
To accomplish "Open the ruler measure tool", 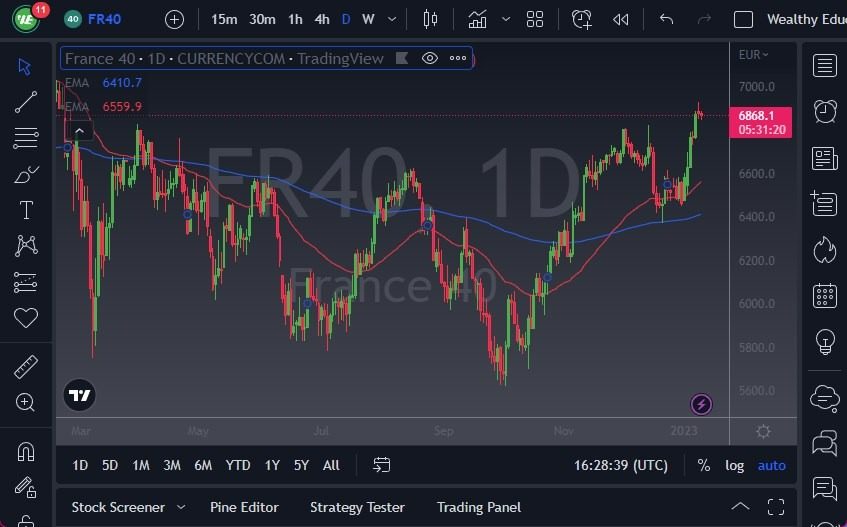I will (x=25, y=367).
